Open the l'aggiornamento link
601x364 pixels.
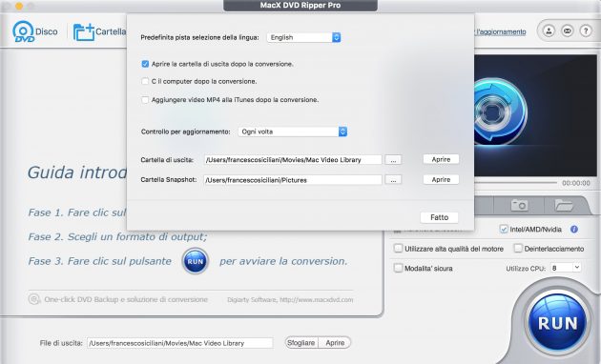pos(500,31)
